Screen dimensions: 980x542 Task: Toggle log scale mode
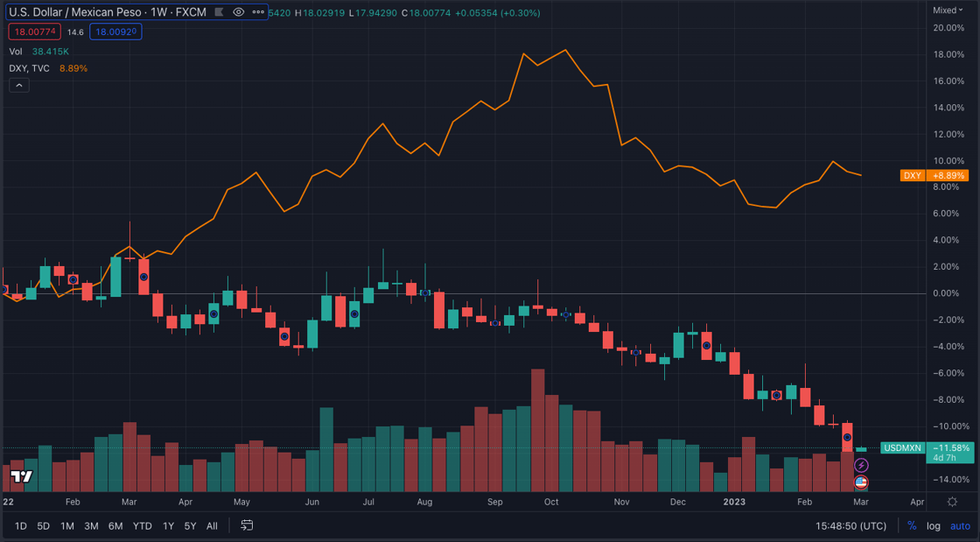[x=933, y=525]
